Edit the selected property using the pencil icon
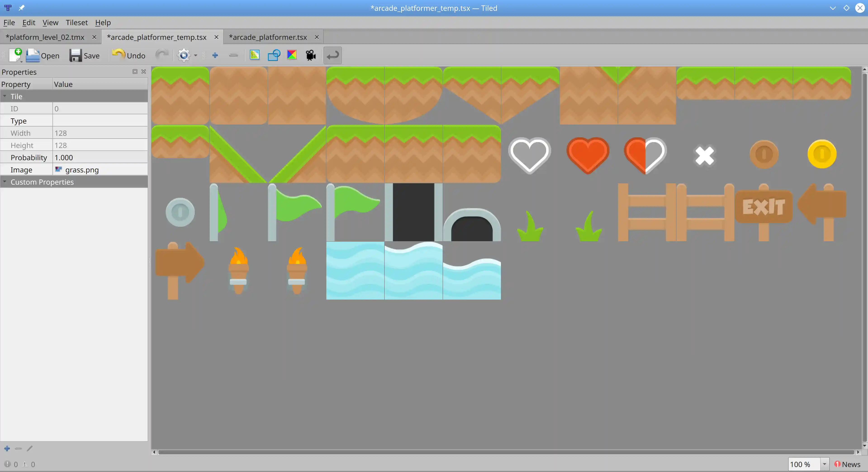Image resolution: width=868 pixels, height=472 pixels. pyautogui.click(x=30, y=448)
